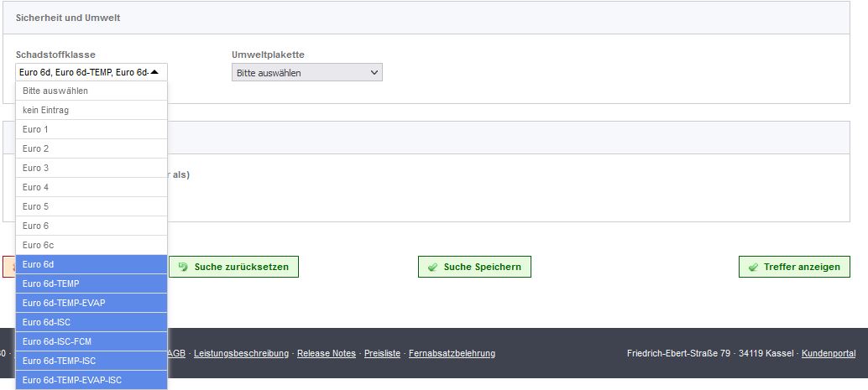Open the Umweltplakette dropdown
Viewport: 868px width, 390px height.
pos(306,72)
